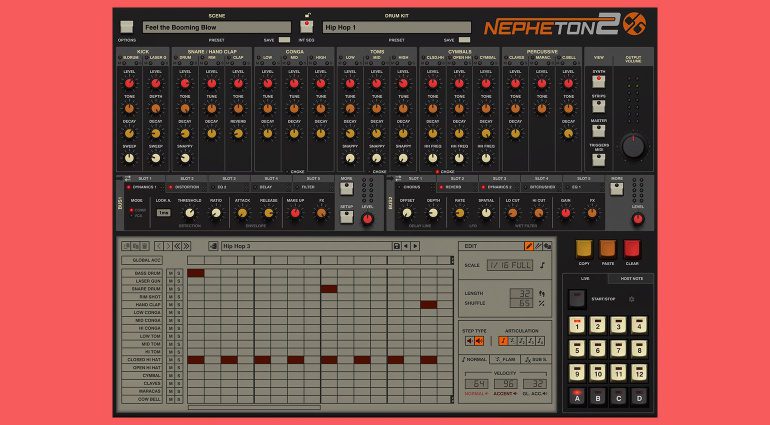This screenshot has width=770, height=425.
Task: Solo the Snare Drum track
Action: (179, 289)
